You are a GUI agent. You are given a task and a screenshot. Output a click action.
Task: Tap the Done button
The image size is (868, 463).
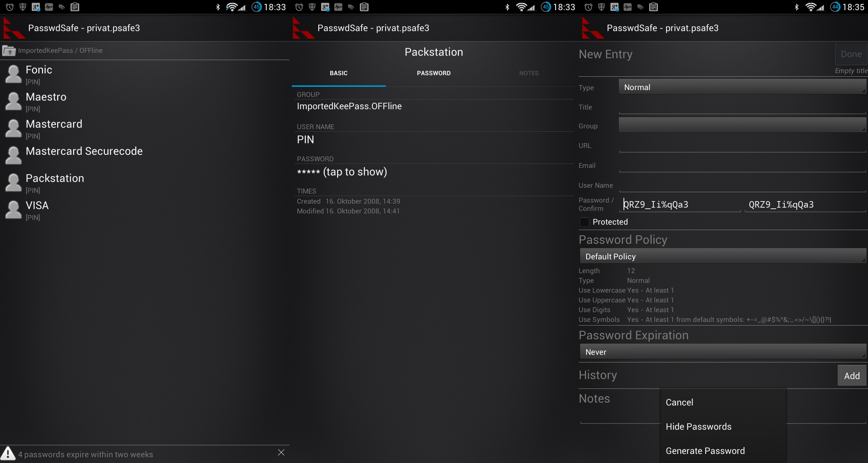tap(851, 54)
